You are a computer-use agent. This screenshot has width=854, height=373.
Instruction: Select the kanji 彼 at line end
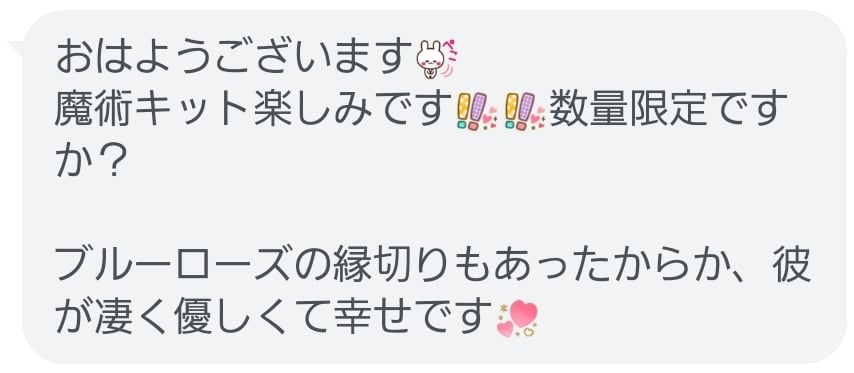792,268
